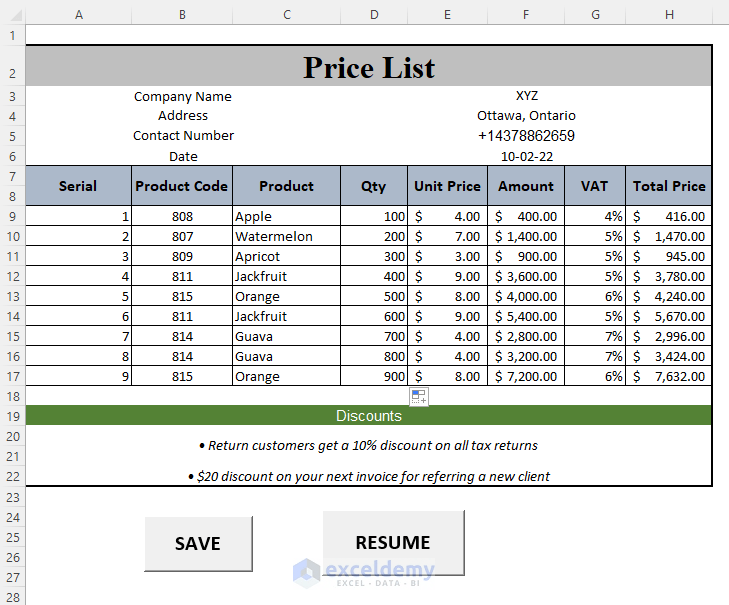This screenshot has width=729, height=605.
Task: Select Unit Price cell showing 7.00
Action: point(447,236)
